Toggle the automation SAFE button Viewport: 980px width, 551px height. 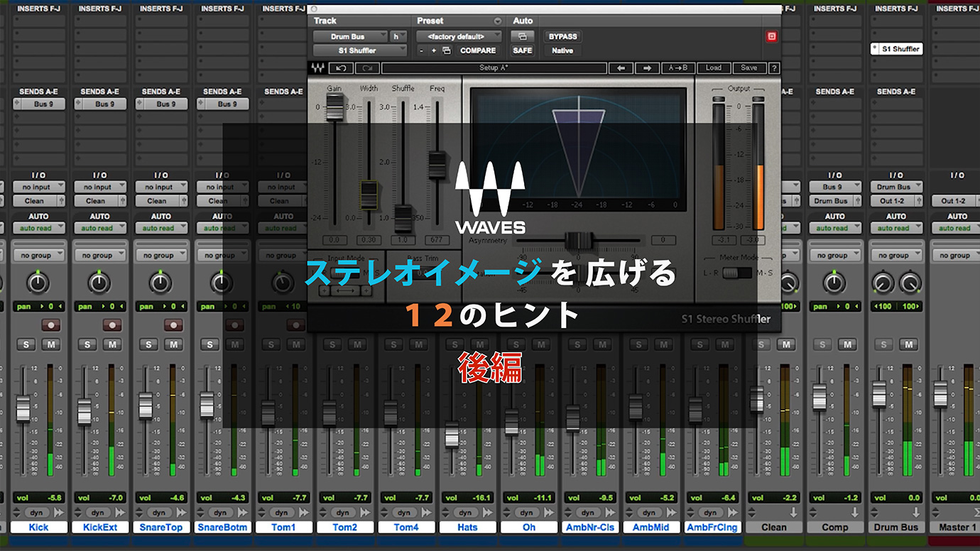click(x=523, y=50)
